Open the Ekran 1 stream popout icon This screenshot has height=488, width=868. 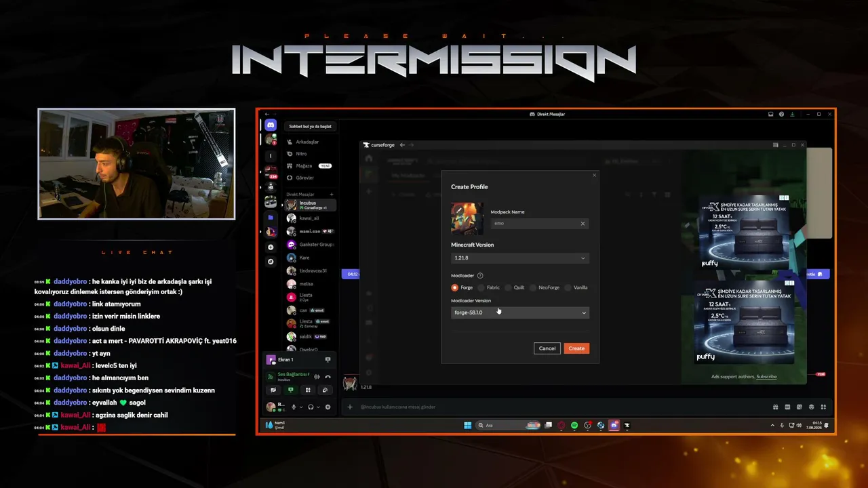coord(328,360)
